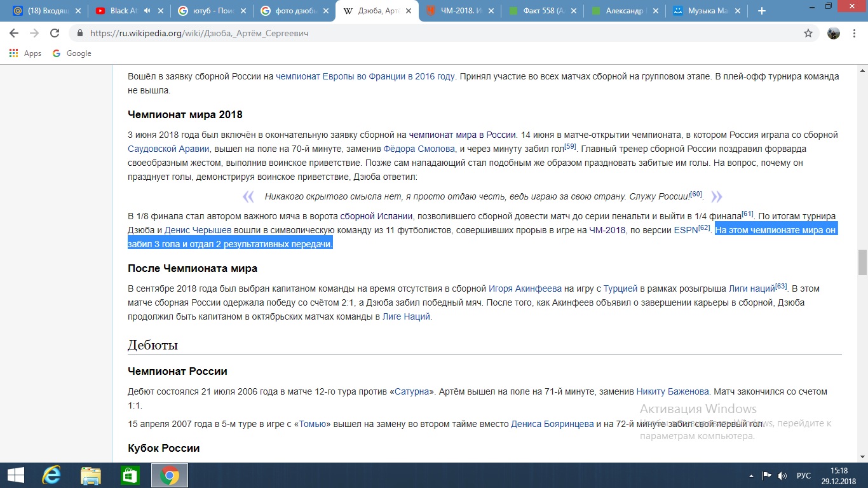This screenshot has width=868, height=488.
Task: Open footnote reference 61
Action: 747,214
